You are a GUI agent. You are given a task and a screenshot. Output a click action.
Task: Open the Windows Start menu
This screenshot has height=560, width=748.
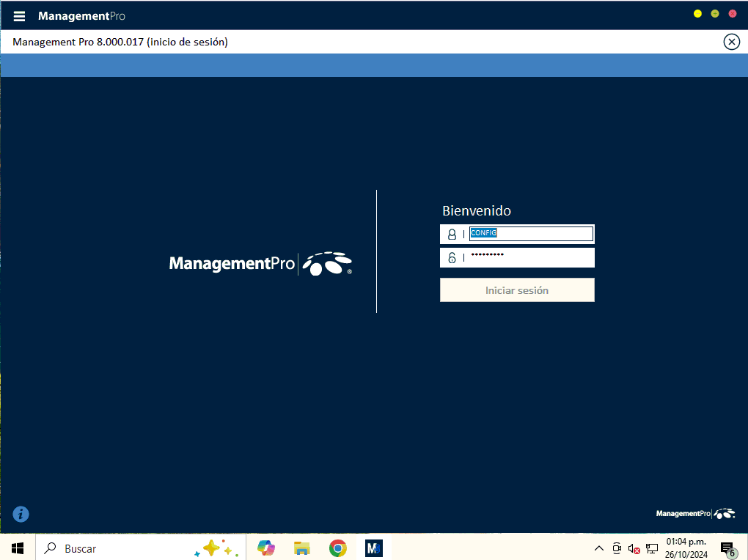pyautogui.click(x=18, y=548)
